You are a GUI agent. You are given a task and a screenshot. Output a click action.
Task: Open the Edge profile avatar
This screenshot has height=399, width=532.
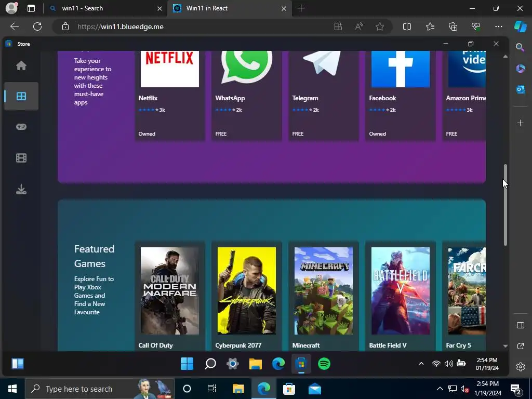click(x=11, y=8)
